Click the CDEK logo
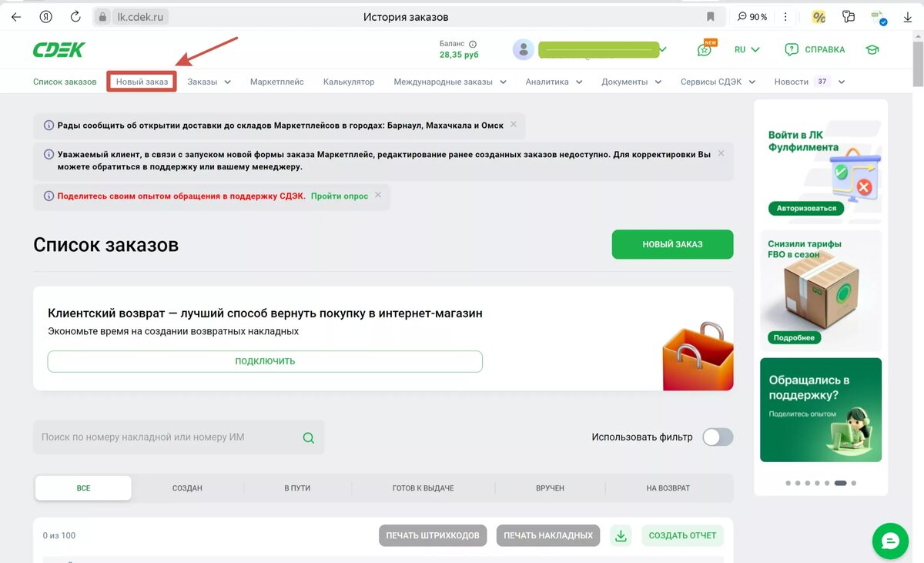Image resolution: width=924 pixels, height=563 pixels. click(x=59, y=50)
